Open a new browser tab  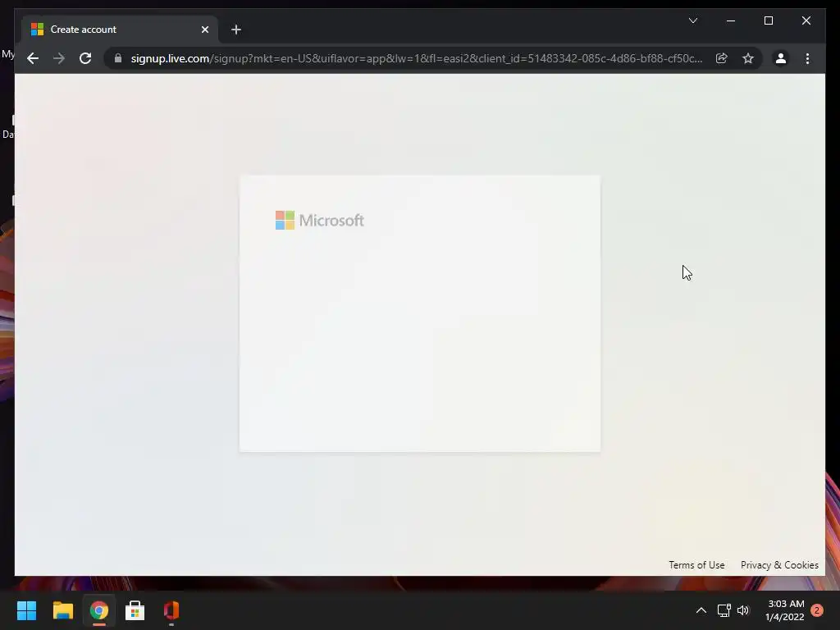(x=236, y=30)
